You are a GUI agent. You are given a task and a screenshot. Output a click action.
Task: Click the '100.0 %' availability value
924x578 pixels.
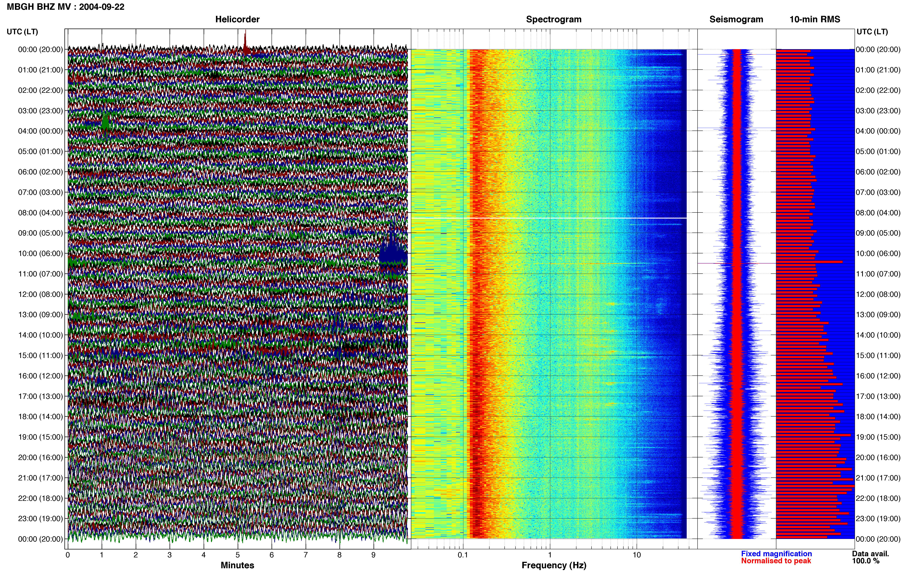point(865,561)
